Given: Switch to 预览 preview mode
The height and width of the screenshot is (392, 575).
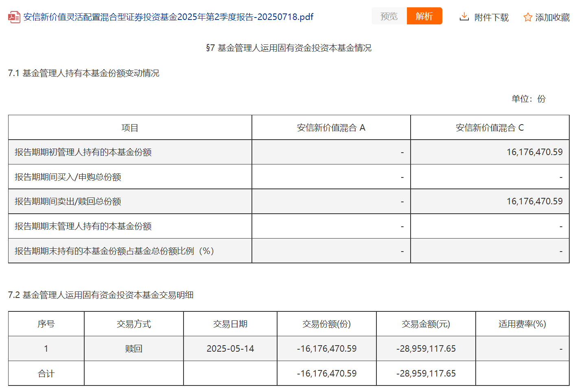Looking at the screenshot, I should click(389, 16).
